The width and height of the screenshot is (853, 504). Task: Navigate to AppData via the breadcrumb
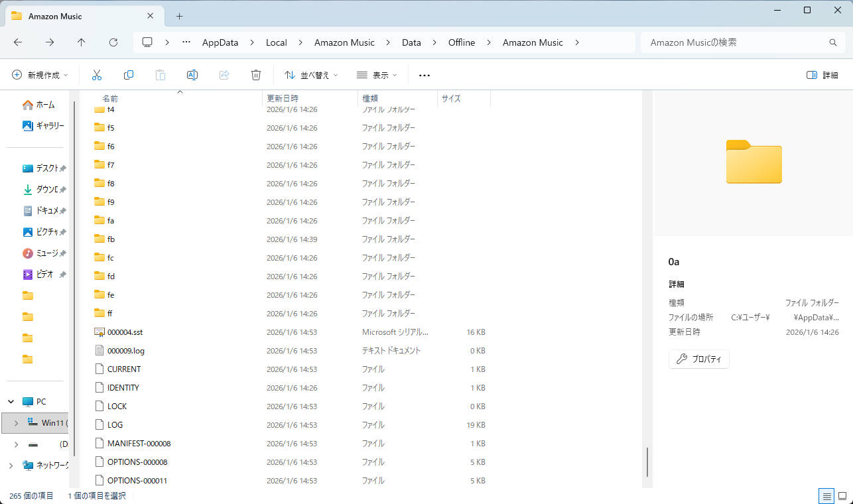click(220, 42)
